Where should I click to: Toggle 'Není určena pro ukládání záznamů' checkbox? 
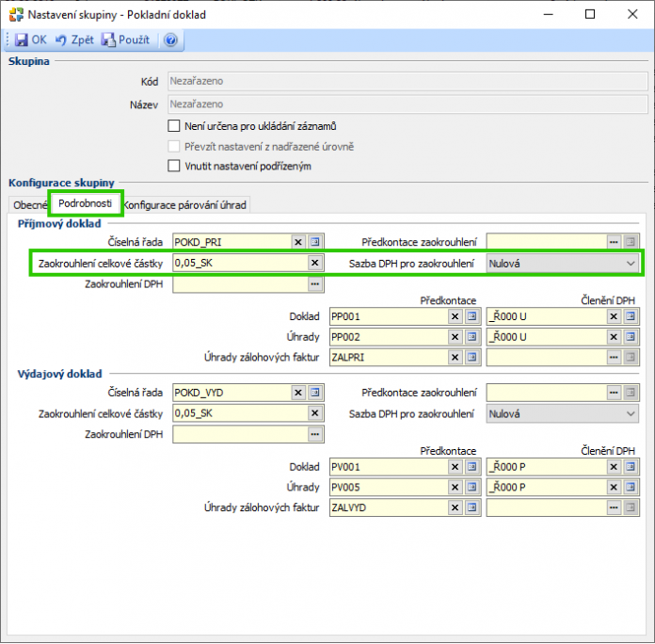click(174, 126)
